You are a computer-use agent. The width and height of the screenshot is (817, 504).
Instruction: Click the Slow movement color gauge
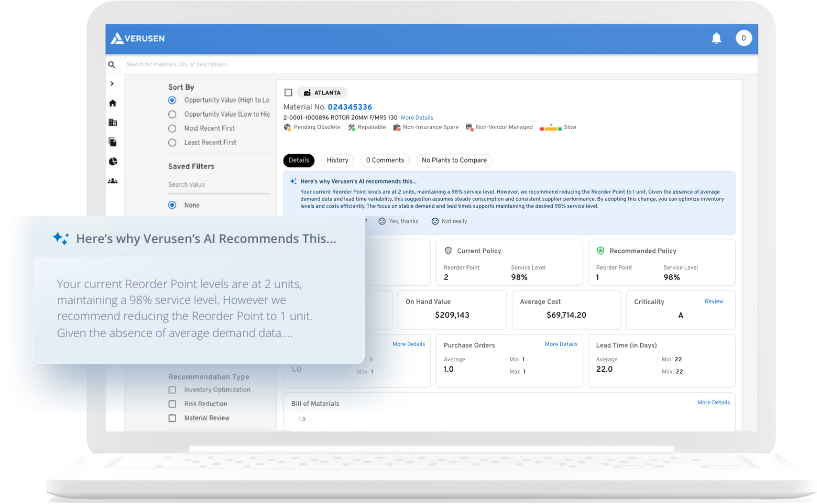(550, 128)
